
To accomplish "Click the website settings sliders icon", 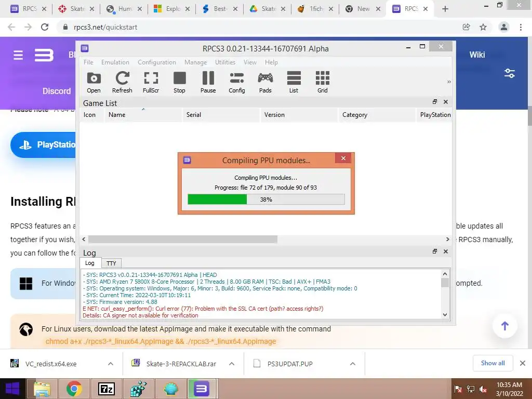I will pyautogui.click(x=510, y=73).
